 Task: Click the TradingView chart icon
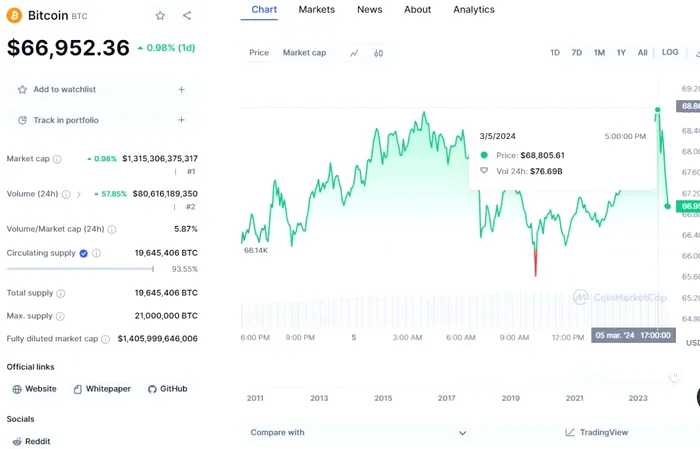[x=570, y=432]
